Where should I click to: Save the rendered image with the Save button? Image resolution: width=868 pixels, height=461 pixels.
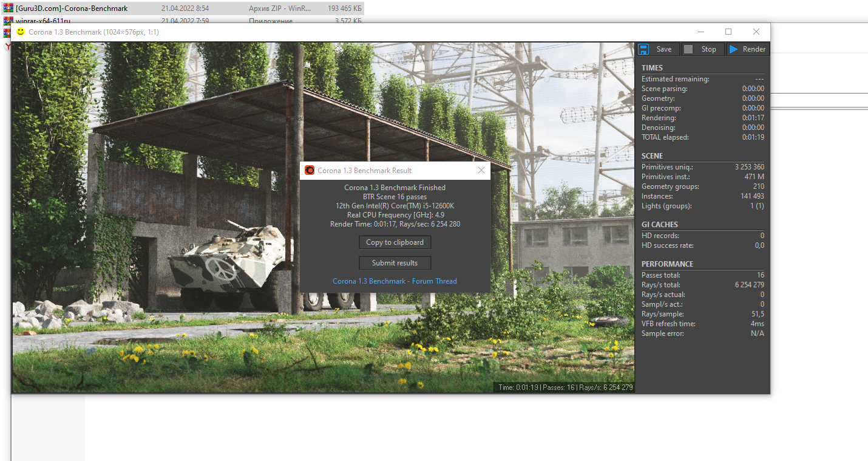pos(657,49)
